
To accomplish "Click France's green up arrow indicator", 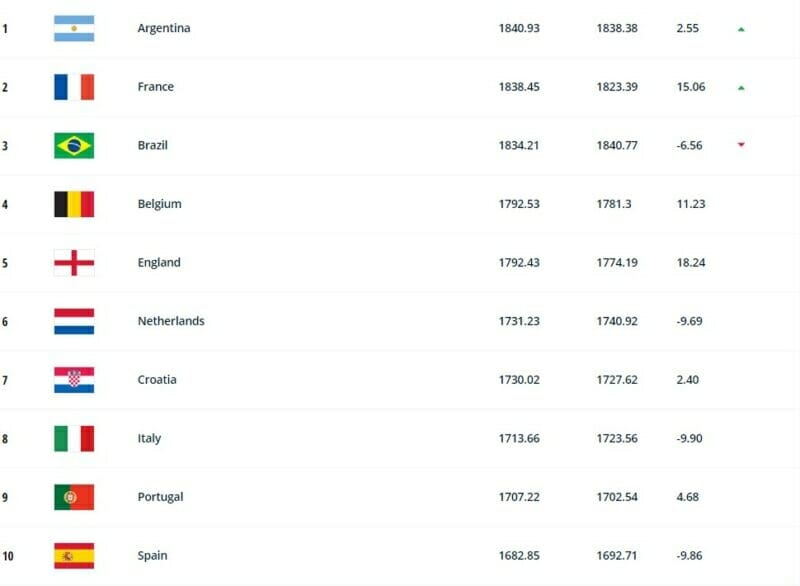I will pyautogui.click(x=741, y=88).
